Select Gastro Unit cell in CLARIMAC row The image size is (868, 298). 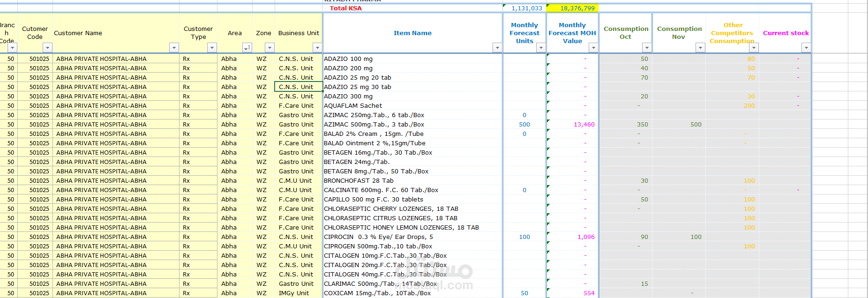click(x=299, y=284)
